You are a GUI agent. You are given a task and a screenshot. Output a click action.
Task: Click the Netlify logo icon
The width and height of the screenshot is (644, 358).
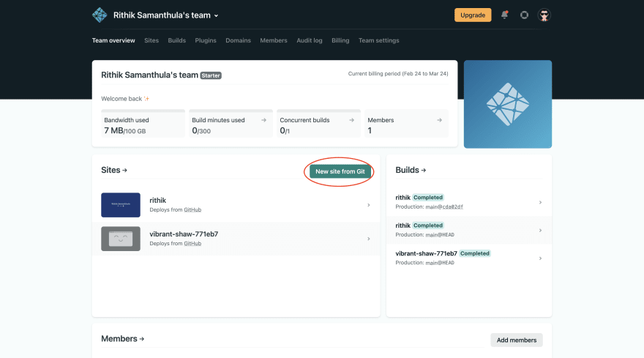pos(100,15)
